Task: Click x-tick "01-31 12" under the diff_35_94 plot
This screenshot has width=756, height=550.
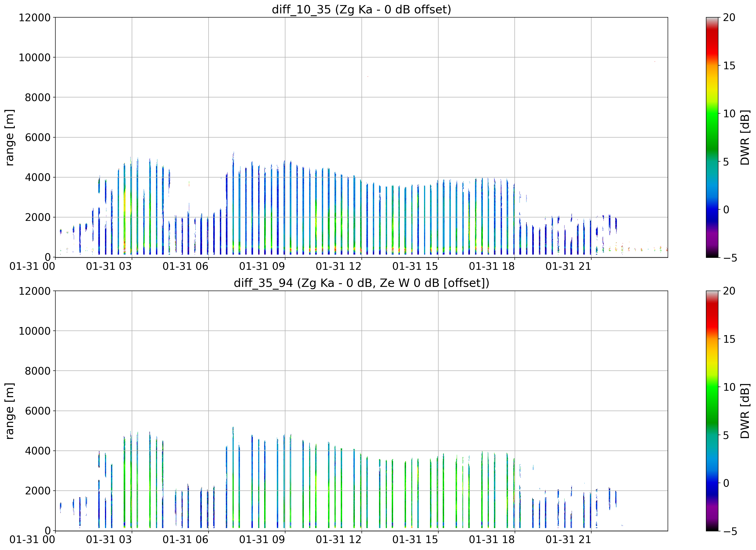Action: [339, 540]
